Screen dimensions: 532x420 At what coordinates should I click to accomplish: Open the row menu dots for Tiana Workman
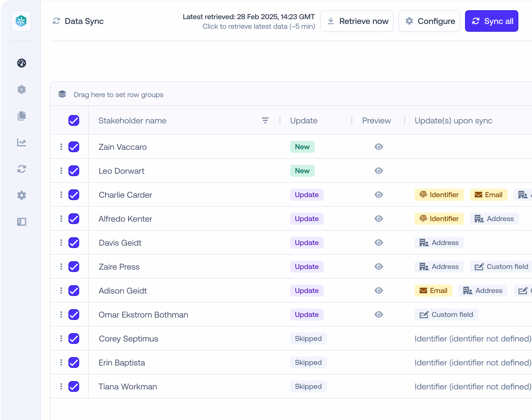[61, 387]
